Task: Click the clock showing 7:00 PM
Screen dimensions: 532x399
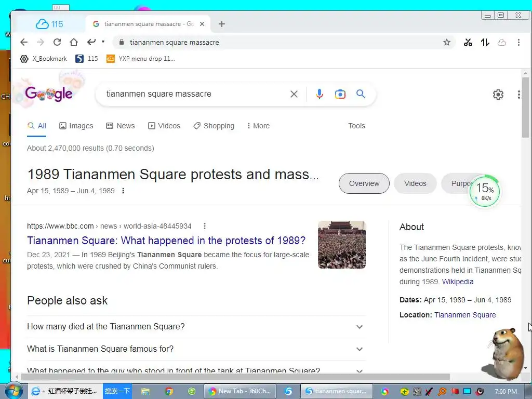Action: [x=506, y=392]
